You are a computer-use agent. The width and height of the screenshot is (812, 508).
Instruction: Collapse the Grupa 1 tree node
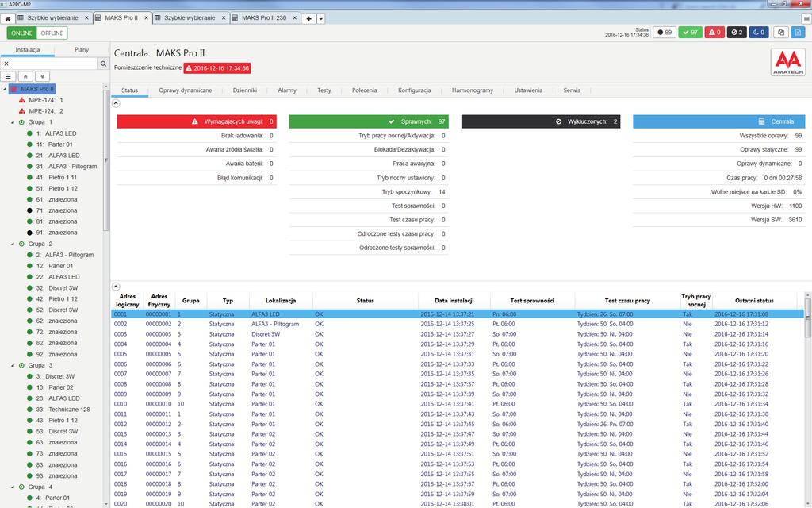click(x=13, y=122)
